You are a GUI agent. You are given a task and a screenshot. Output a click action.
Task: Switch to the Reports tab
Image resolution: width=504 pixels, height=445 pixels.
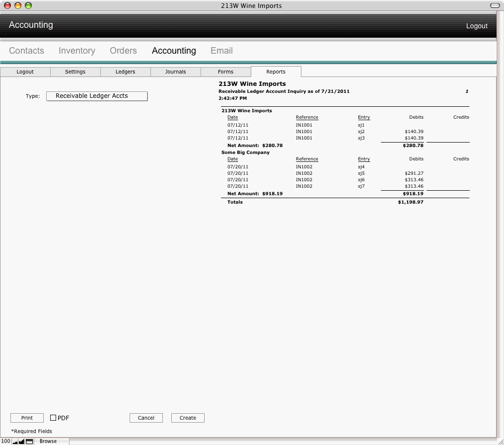pyautogui.click(x=276, y=72)
